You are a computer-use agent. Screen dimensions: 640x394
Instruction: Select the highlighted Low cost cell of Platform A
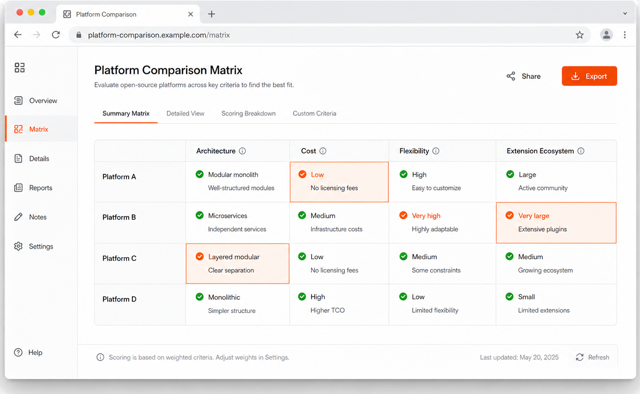(339, 182)
